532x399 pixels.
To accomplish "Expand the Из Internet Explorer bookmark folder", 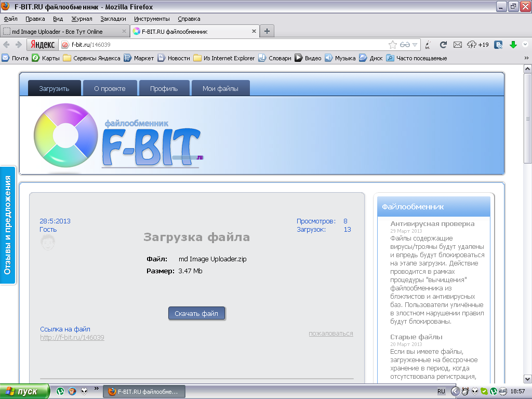I will click(x=224, y=58).
